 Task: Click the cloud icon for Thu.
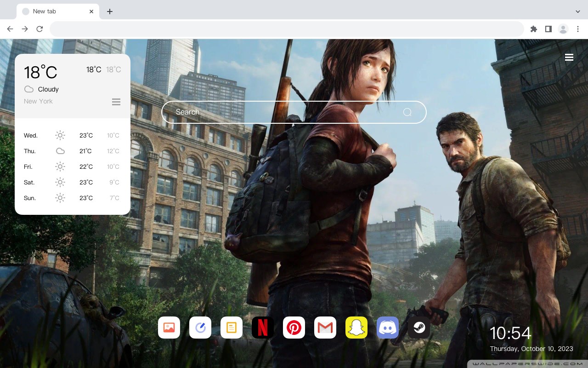(60, 151)
